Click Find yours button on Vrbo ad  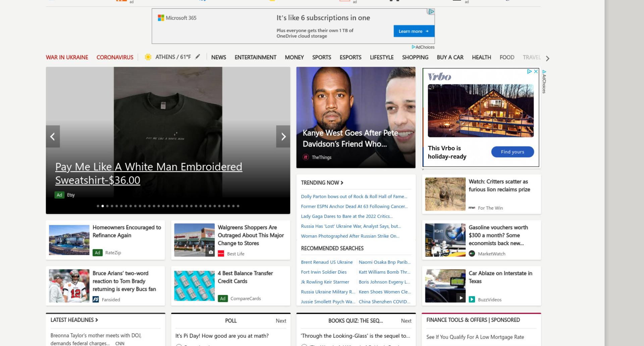coord(513,152)
